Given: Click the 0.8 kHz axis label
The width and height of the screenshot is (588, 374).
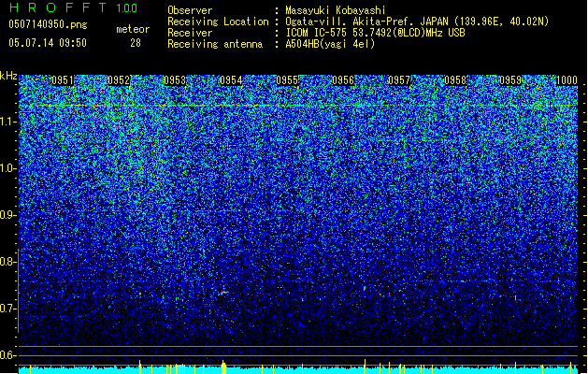Looking at the screenshot, I should 8,262.
